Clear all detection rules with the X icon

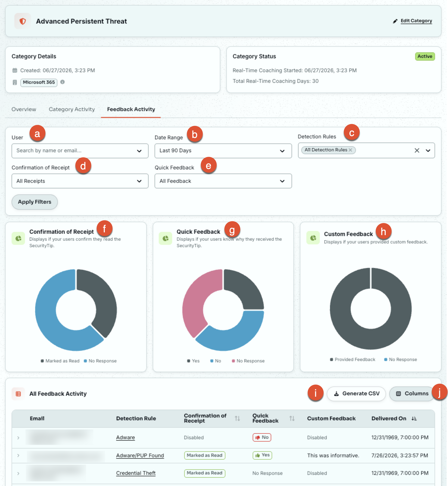417,150
